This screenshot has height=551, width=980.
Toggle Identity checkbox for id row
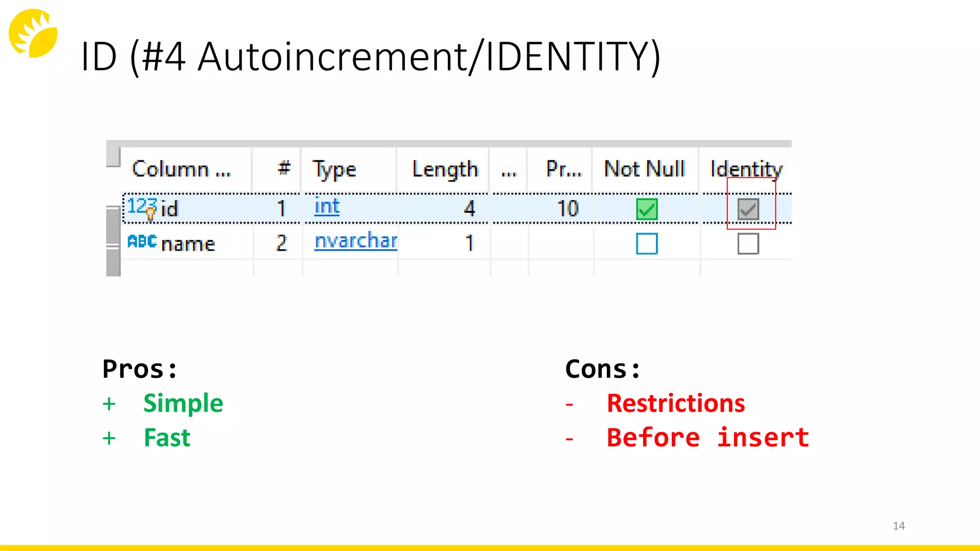pos(748,209)
